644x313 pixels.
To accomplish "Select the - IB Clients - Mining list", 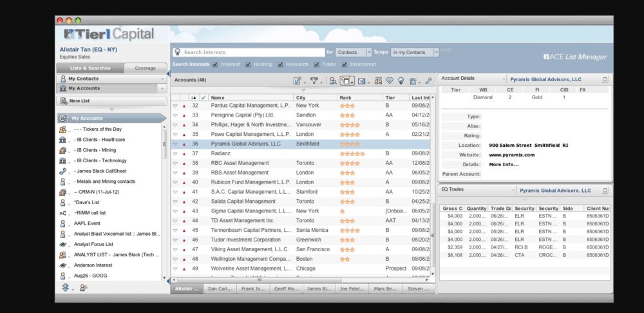I will (x=95, y=150).
